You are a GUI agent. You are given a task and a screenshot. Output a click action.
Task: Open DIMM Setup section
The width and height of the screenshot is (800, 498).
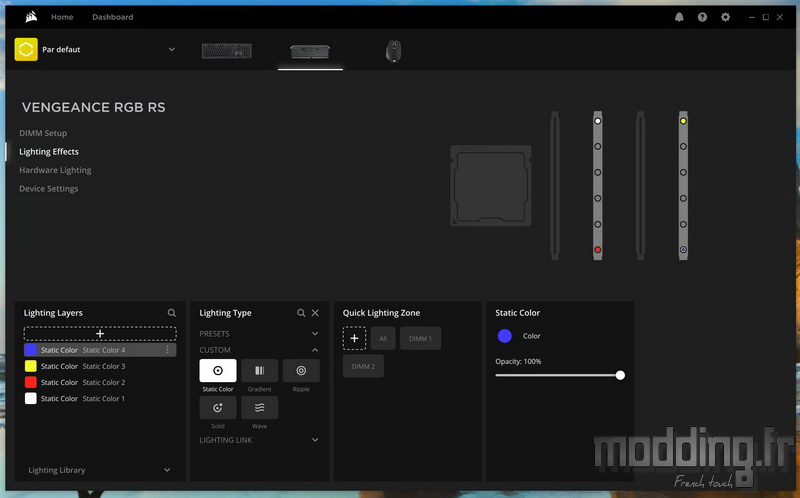tap(43, 133)
